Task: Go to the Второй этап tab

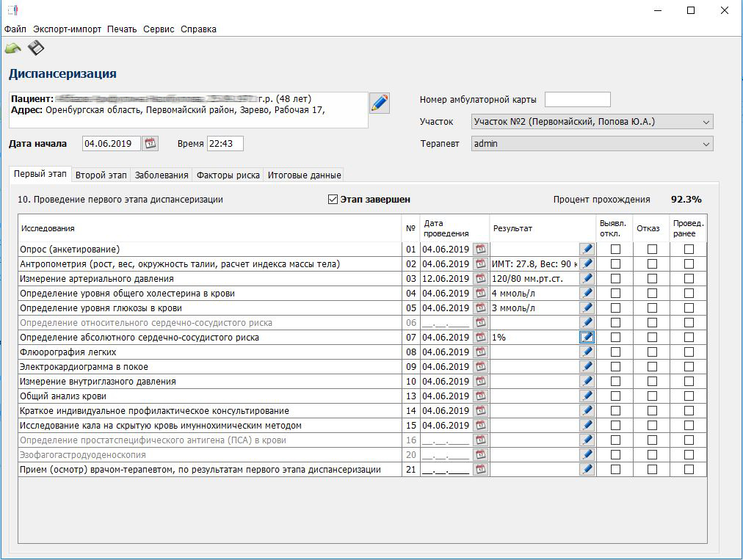Action: [x=101, y=175]
